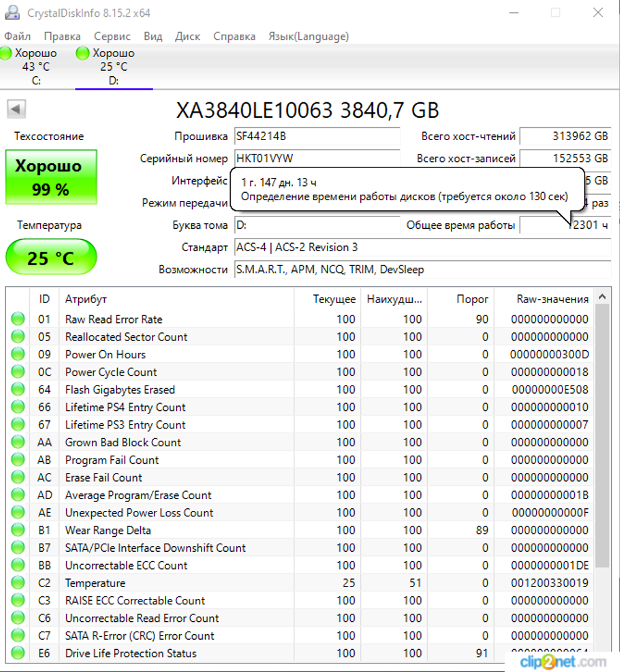This screenshot has width=620, height=672.
Task: Click the standard field ACS-4 | ACS-2 Revision 3
Action: 422,247
